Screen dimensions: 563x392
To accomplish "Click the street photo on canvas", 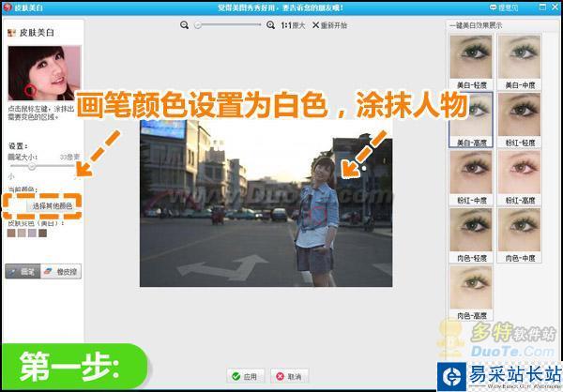I will click(x=266, y=204).
